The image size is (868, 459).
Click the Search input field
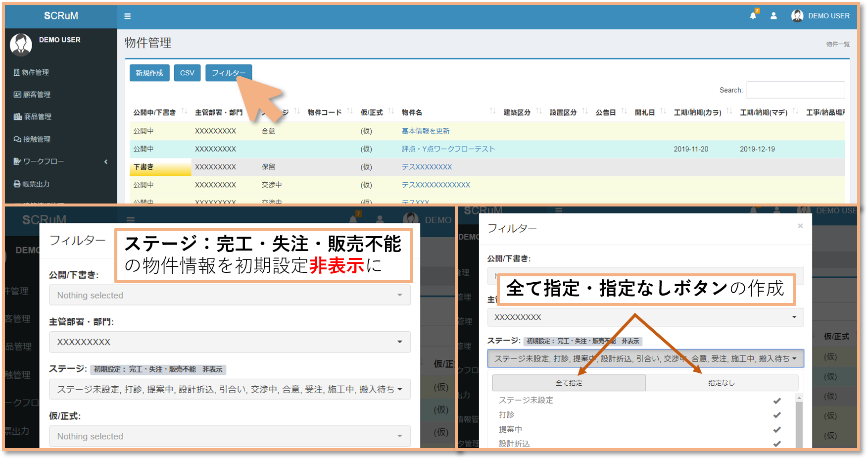coord(795,90)
